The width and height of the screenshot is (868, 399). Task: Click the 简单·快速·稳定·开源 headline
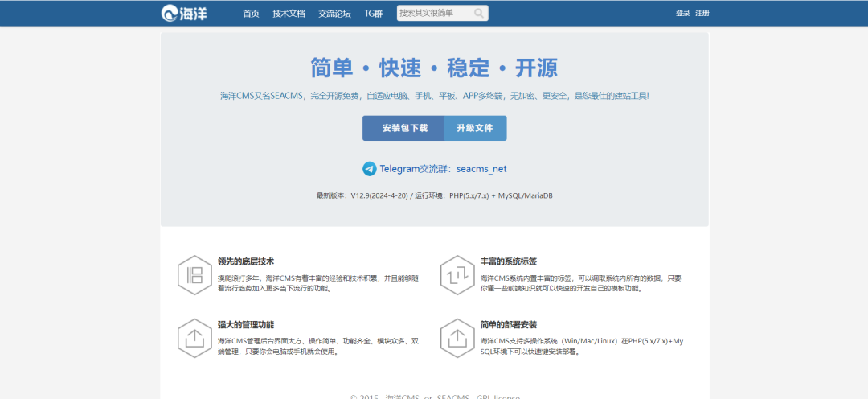click(x=434, y=68)
